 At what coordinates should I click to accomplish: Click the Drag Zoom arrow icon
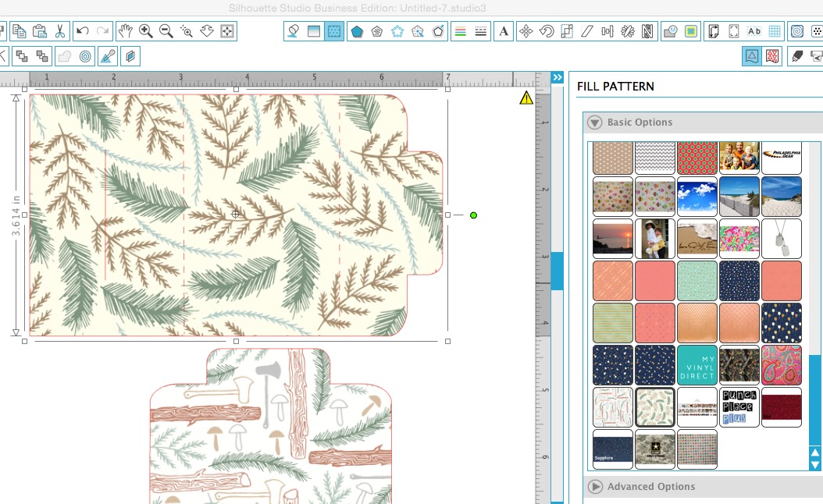coord(207,31)
